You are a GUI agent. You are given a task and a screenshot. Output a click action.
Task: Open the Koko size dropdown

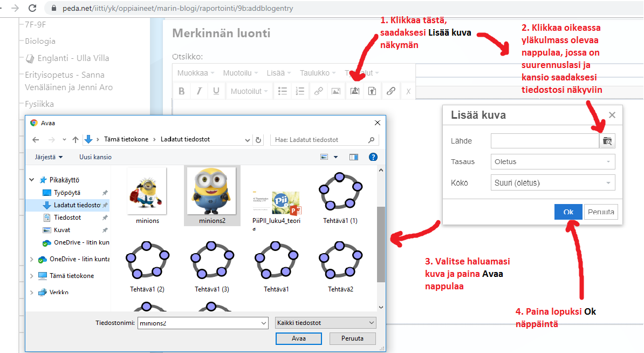(552, 183)
